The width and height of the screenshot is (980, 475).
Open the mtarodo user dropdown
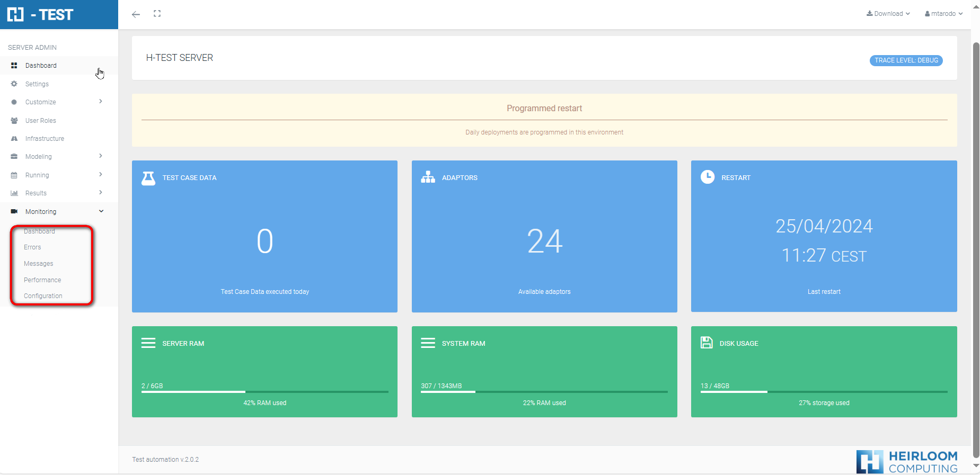coord(943,14)
